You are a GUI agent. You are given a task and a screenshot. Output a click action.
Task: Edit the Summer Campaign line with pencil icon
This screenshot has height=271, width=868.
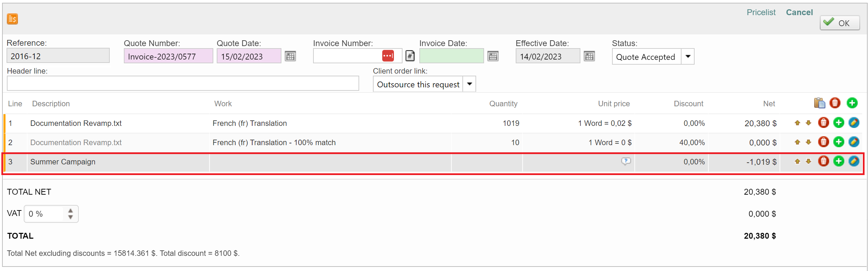click(x=854, y=161)
